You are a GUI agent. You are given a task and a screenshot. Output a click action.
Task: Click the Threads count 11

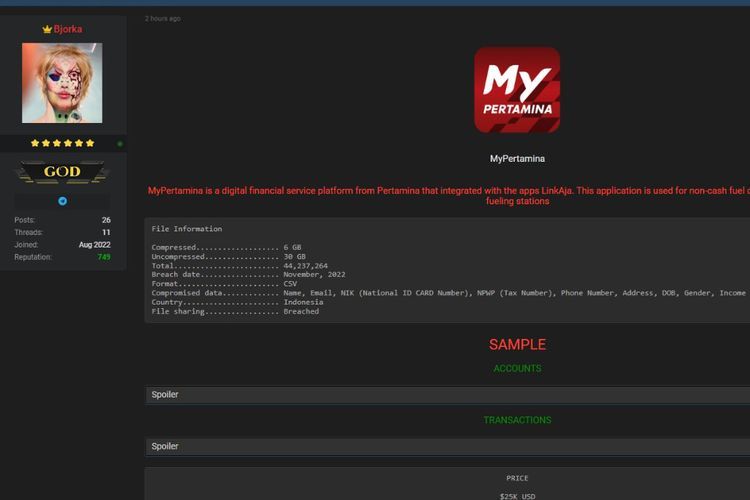[106, 233]
